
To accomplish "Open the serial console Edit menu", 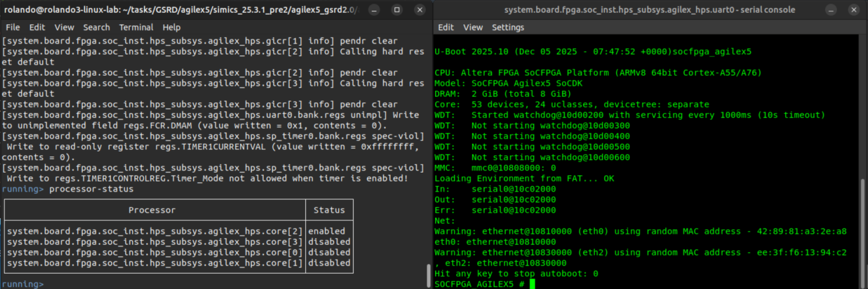I will pos(446,28).
